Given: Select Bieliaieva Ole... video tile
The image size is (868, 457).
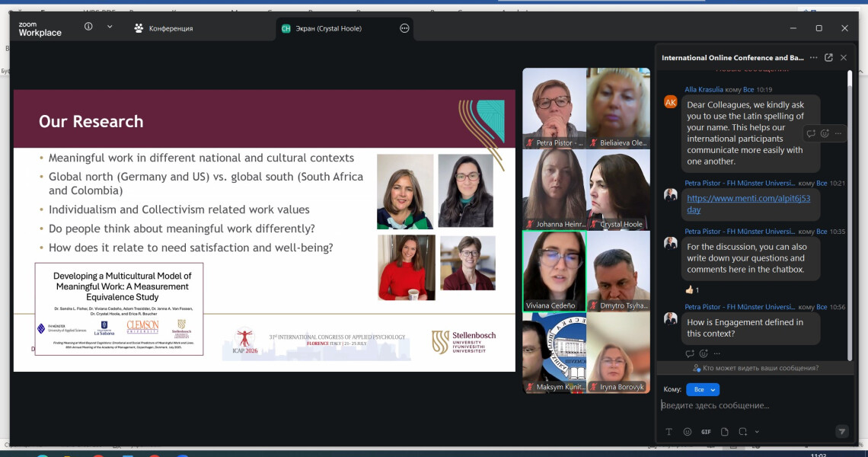Looking at the screenshot, I should coord(618,108).
